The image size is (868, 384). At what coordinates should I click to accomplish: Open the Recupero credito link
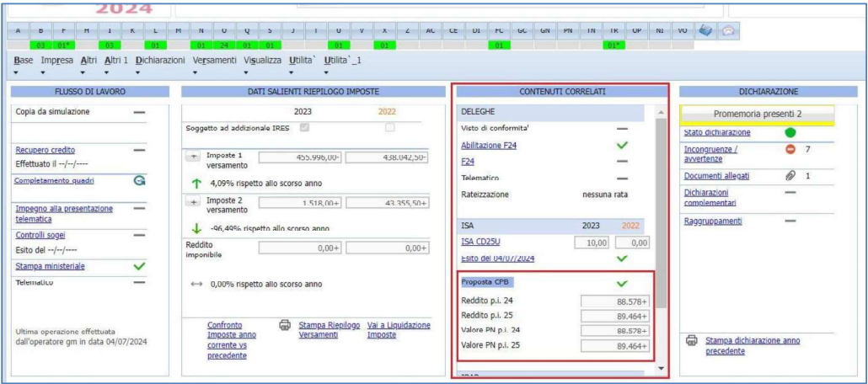(46, 150)
